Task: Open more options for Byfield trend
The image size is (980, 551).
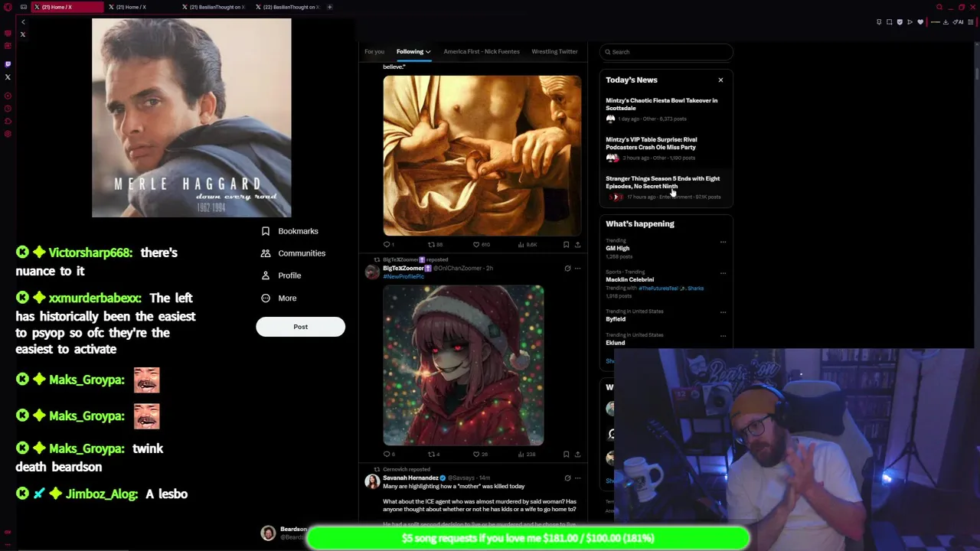Action: click(x=723, y=312)
